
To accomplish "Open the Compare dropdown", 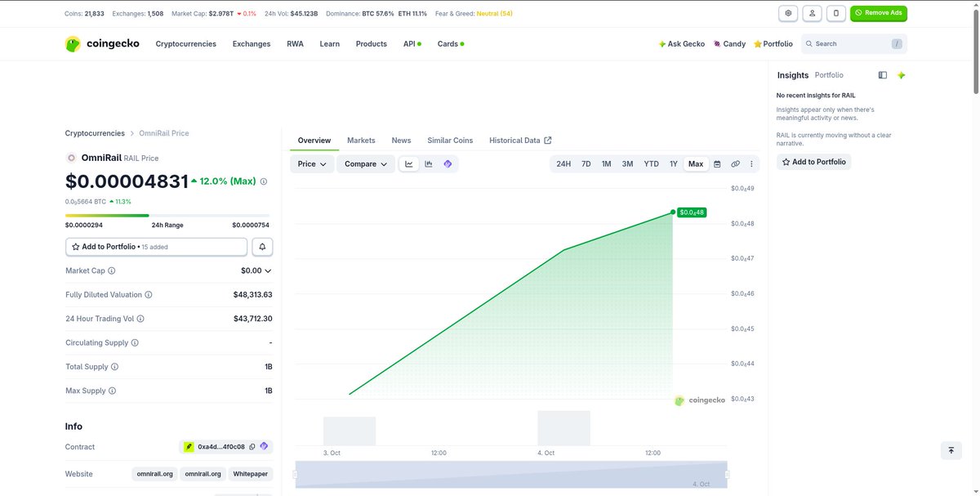I will (366, 164).
